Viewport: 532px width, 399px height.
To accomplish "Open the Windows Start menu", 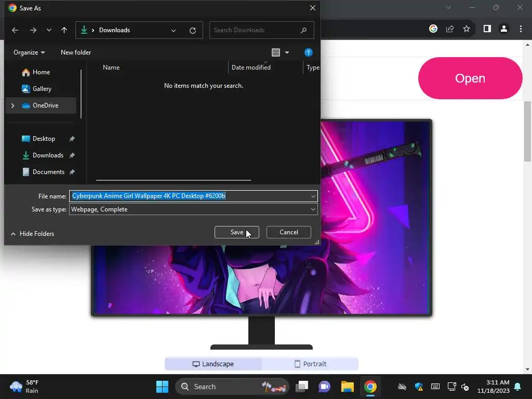I will tap(162, 387).
